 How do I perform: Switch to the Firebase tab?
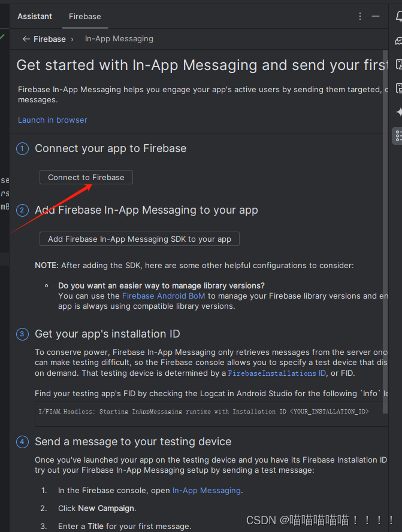click(85, 16)
